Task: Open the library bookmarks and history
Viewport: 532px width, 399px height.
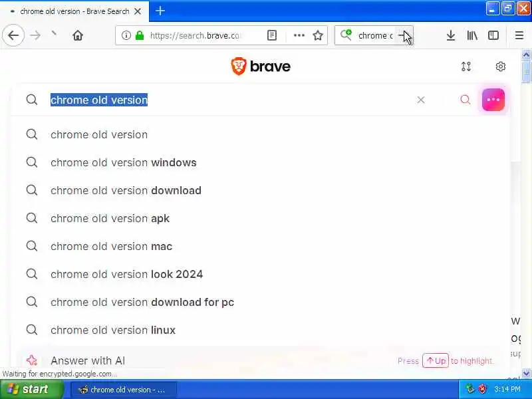Action: coord(472,35)
